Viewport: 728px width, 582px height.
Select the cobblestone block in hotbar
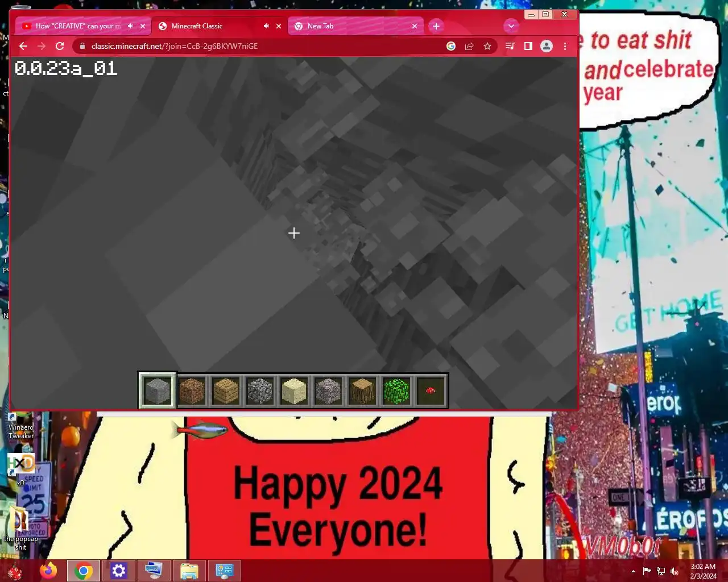coord(260,391)
